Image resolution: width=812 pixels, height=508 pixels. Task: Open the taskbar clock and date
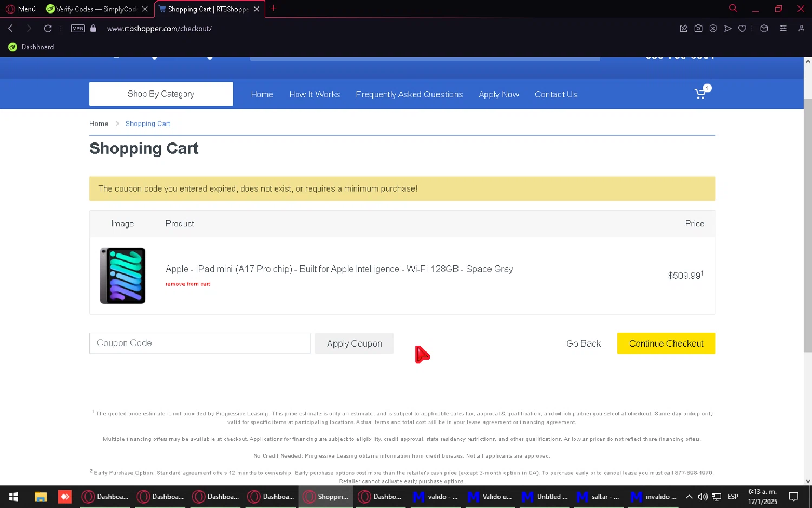click(x=763, y=497)
